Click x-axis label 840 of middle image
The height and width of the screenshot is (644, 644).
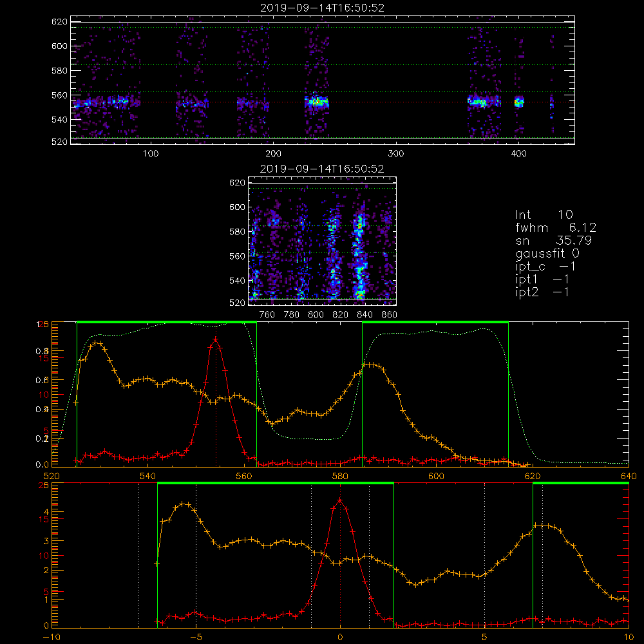pos(365,314)
